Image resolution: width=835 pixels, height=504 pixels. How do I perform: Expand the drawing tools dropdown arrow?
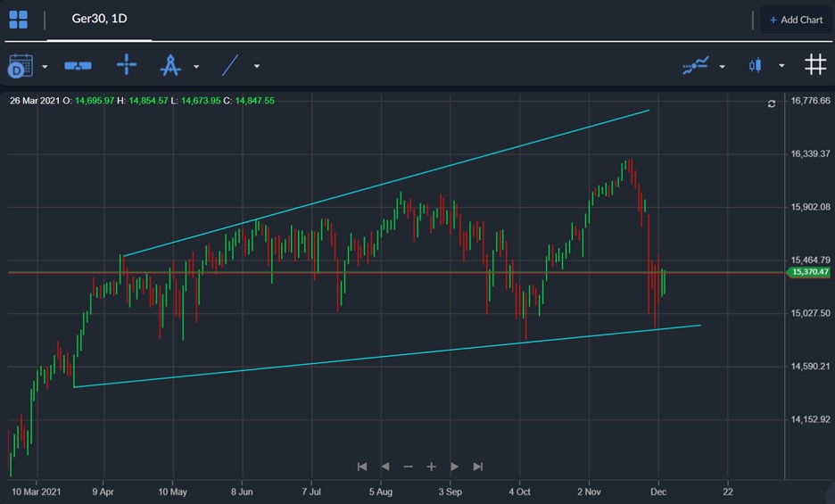click(196, 67)
